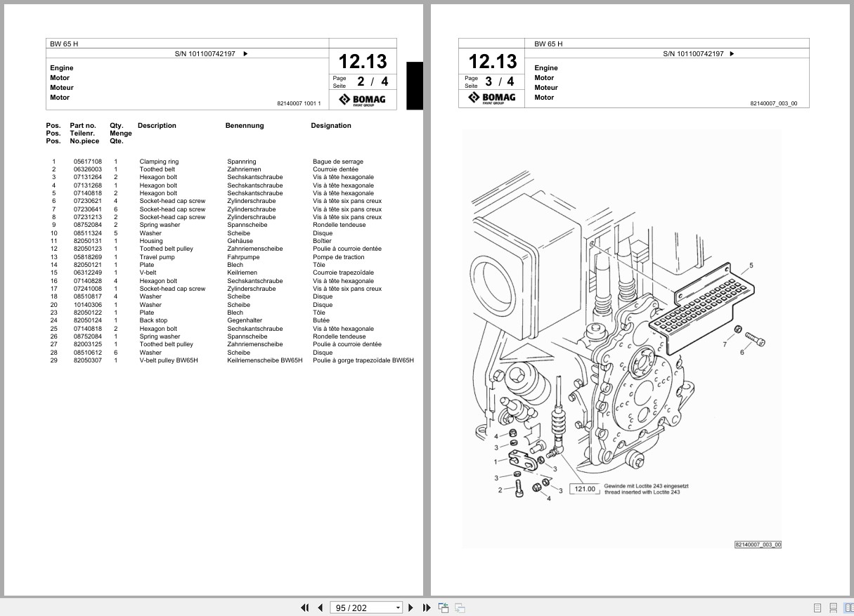Click the Engine heading on the left page
The image size is (854, 616).
tap(62, 68)
